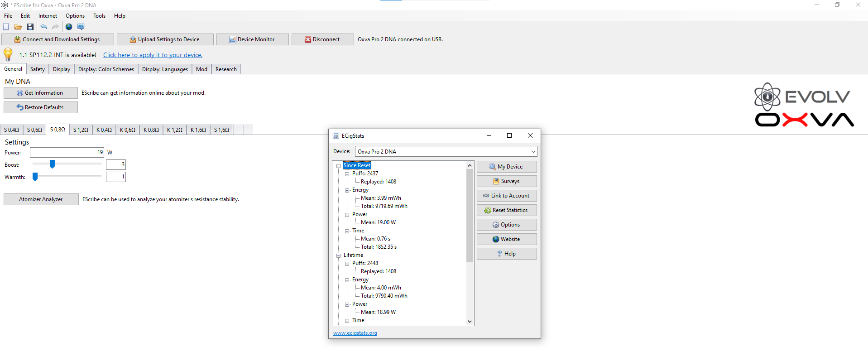
Task: Open the Edit menu
Action: (x=25, y=16)
